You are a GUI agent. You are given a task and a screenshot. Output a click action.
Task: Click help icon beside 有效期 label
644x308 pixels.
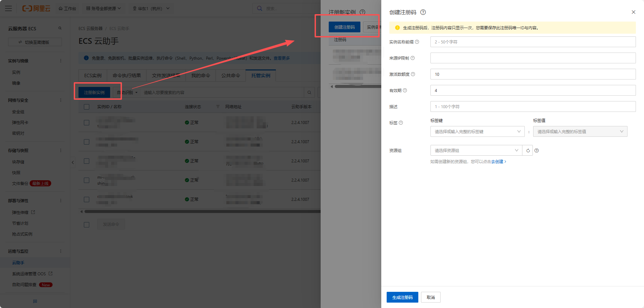405,90
